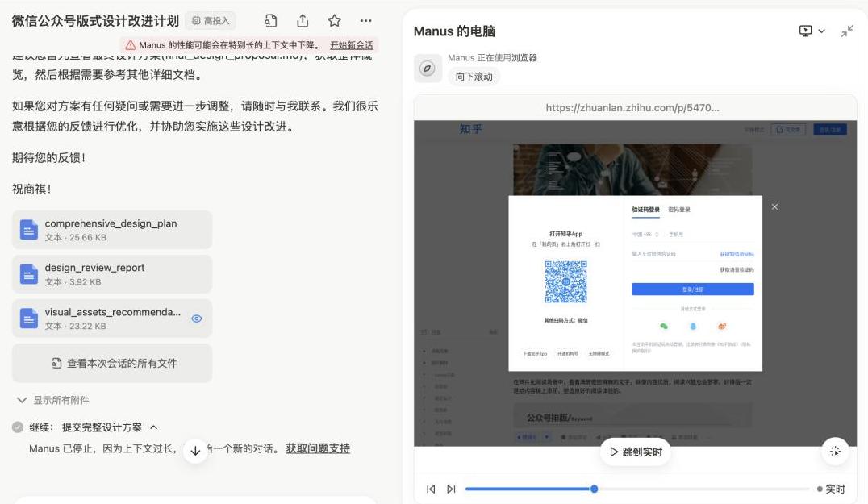The height and width of the screenshot is (504, 868).
Task: Click the 知乎 logo in browser
Action: (470, 129)
